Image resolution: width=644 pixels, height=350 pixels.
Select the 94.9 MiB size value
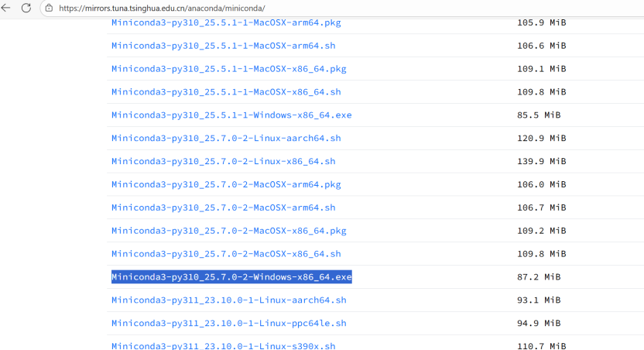click(539, 324)
